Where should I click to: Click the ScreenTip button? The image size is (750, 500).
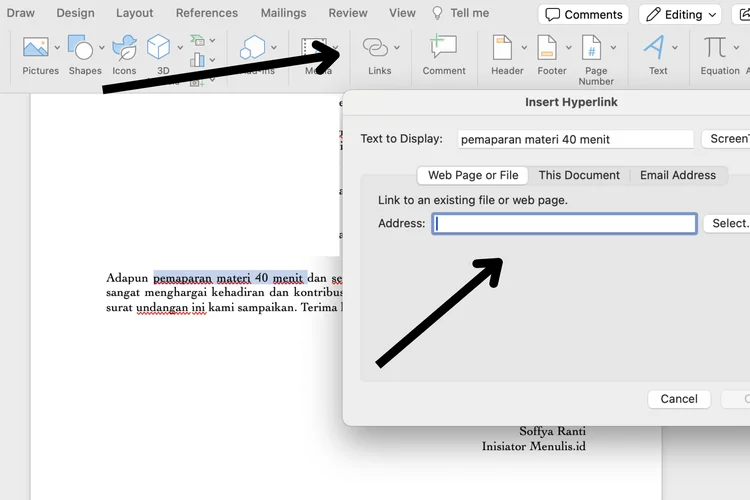click(x=726, y=139)
